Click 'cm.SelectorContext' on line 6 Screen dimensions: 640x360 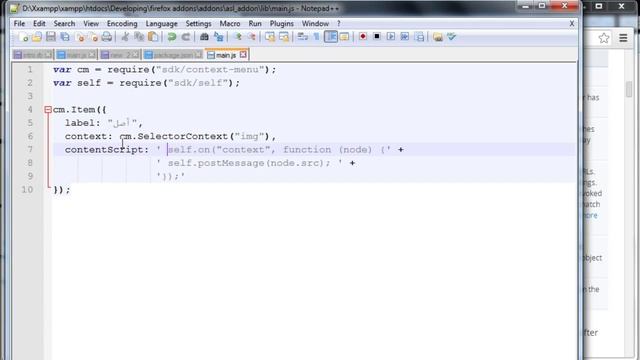tap(173, 136)
